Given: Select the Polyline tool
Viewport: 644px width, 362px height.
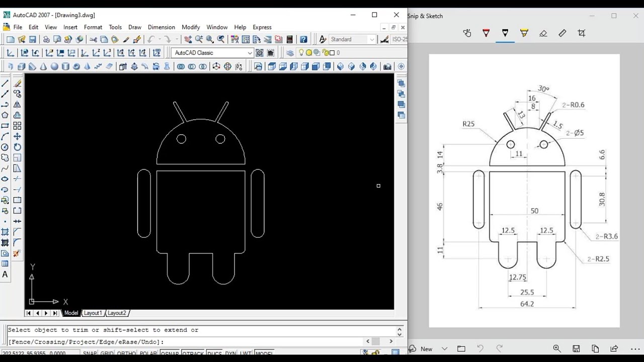Looking at the screenshot, I should pos(5,105).
